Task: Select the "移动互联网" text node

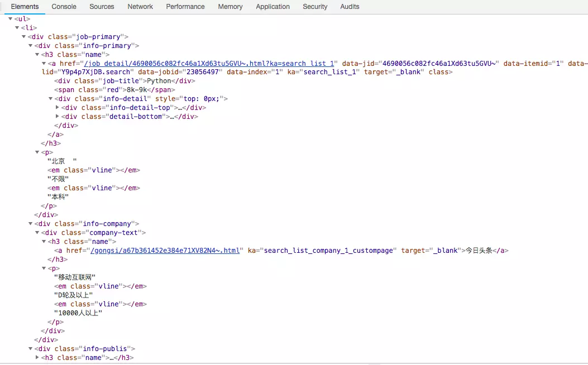Action: coord(75,277)
